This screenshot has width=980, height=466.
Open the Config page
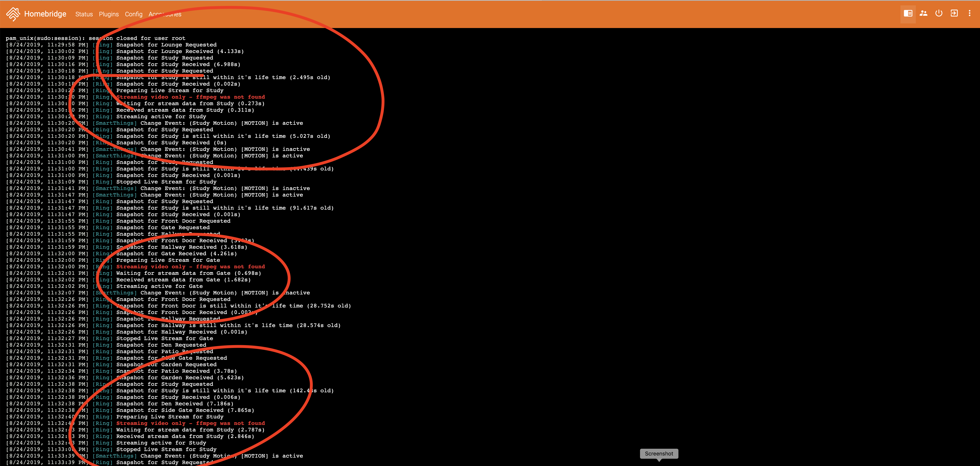coord(133,14)
